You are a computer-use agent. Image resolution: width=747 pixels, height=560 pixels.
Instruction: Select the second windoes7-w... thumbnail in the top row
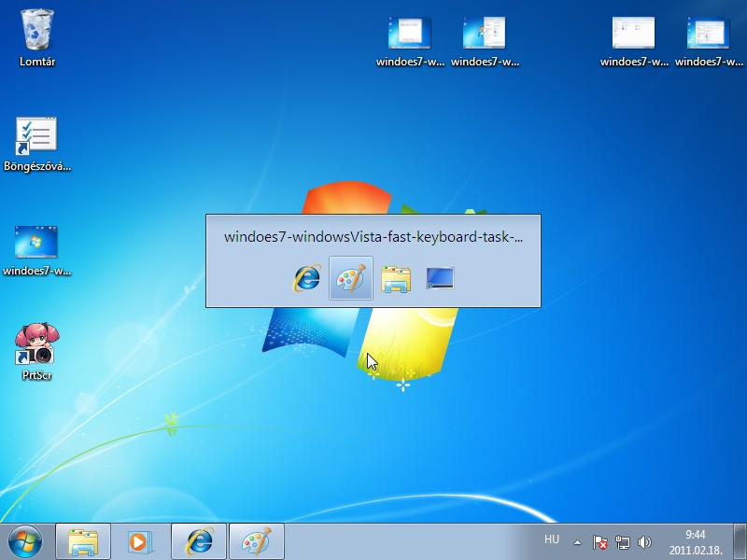[x=485, y=41]
